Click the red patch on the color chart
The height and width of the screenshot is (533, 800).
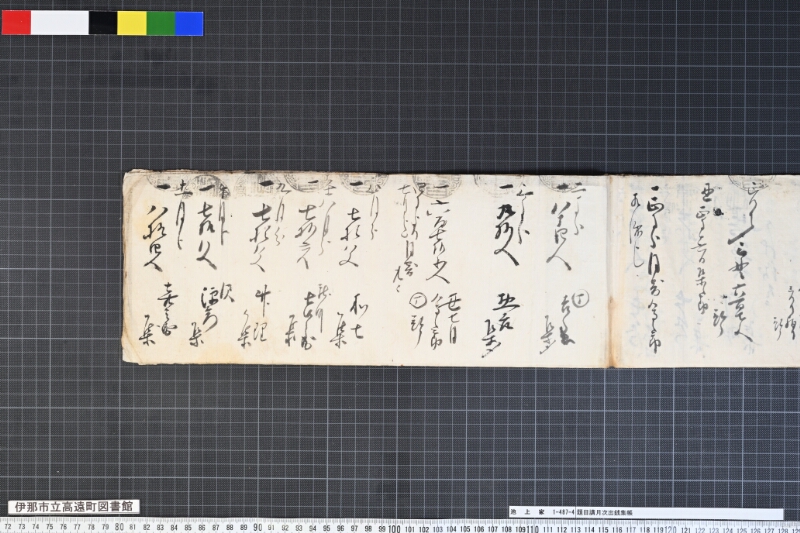16,23
